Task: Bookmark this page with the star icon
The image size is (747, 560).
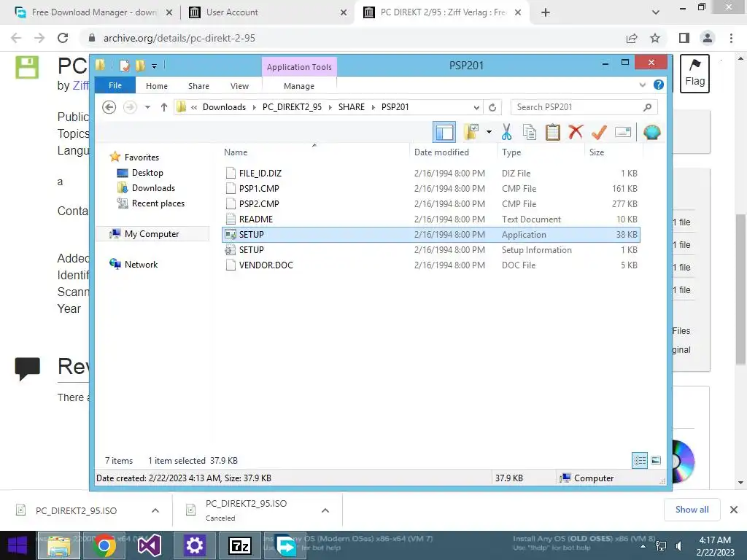Action: [x=655, y=38]
